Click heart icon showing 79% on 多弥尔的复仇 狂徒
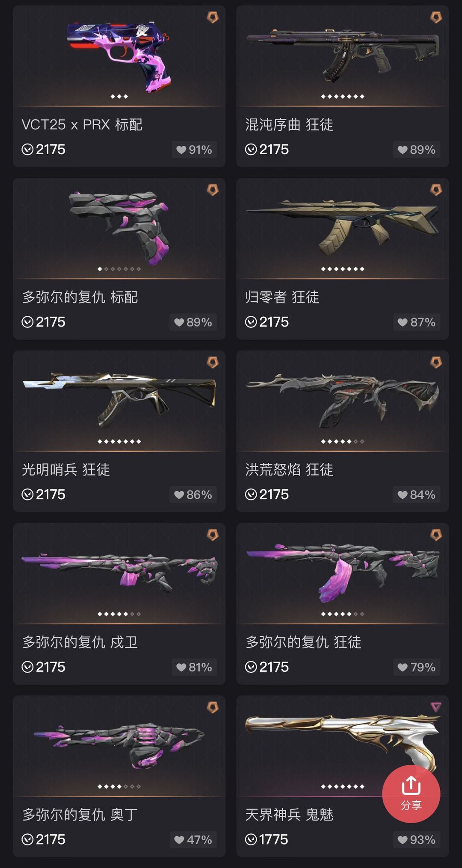 pyautogui.click(x=403, y=667)
